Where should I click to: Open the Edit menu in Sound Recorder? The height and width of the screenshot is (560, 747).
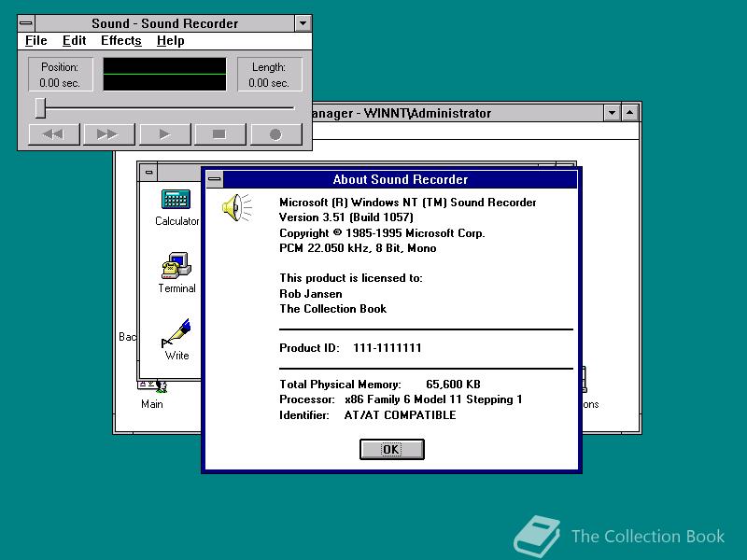tap(75, 41)
